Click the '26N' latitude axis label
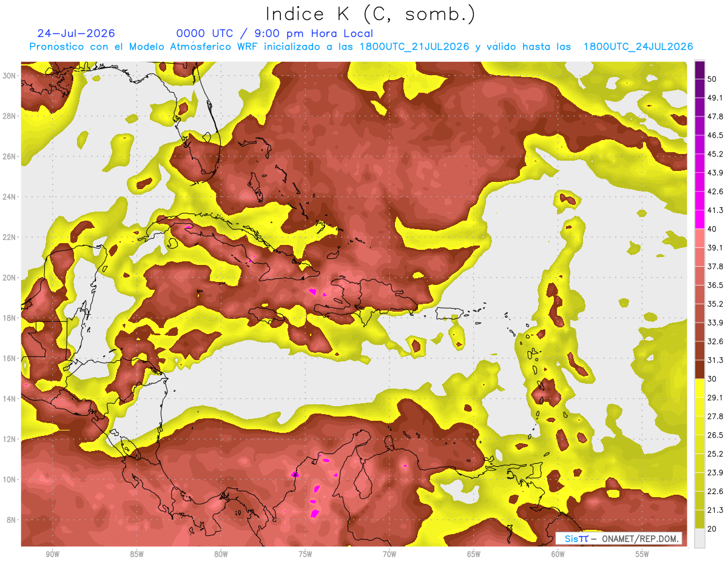Viewport: 728px width, 562px height. click(9, 156)
